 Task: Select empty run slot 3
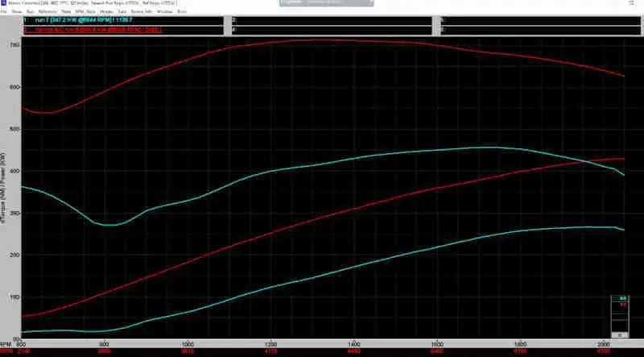pos(331,19)
